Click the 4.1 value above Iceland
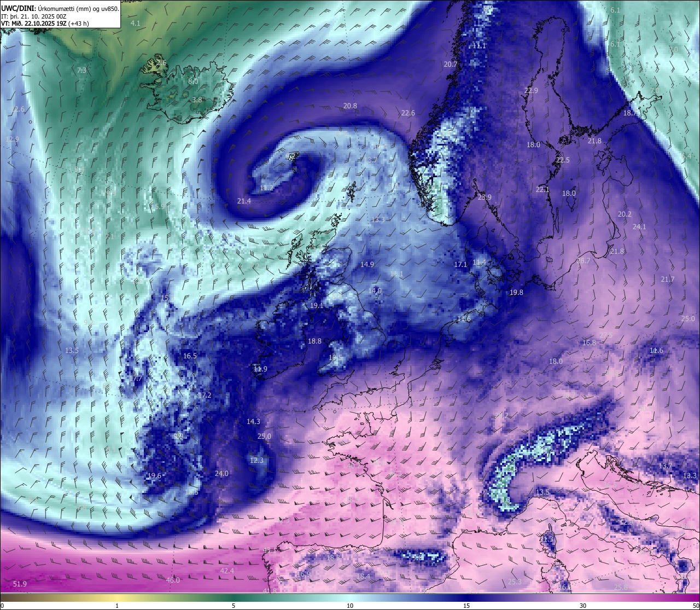Viewport: 700px width, 610px height. tap(136, 23)
